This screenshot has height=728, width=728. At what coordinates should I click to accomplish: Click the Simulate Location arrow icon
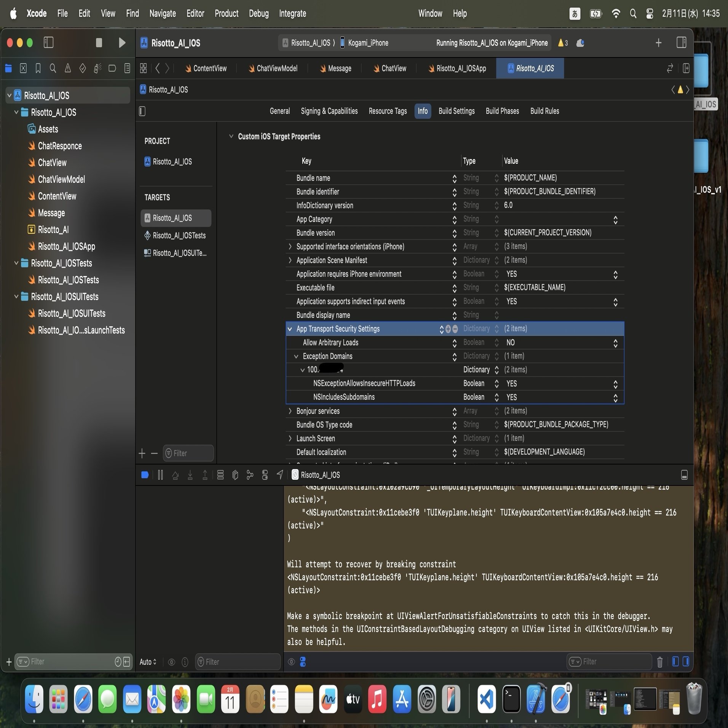coord(280,474)
